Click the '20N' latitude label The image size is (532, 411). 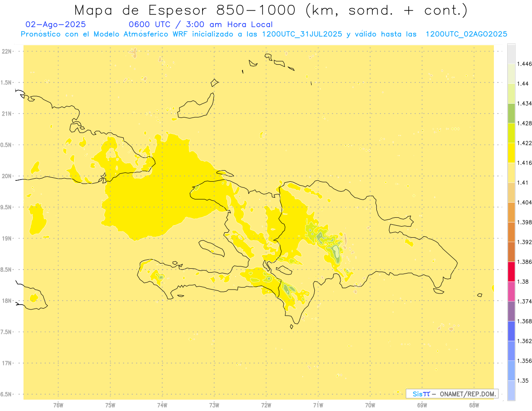tap(7, 176)
